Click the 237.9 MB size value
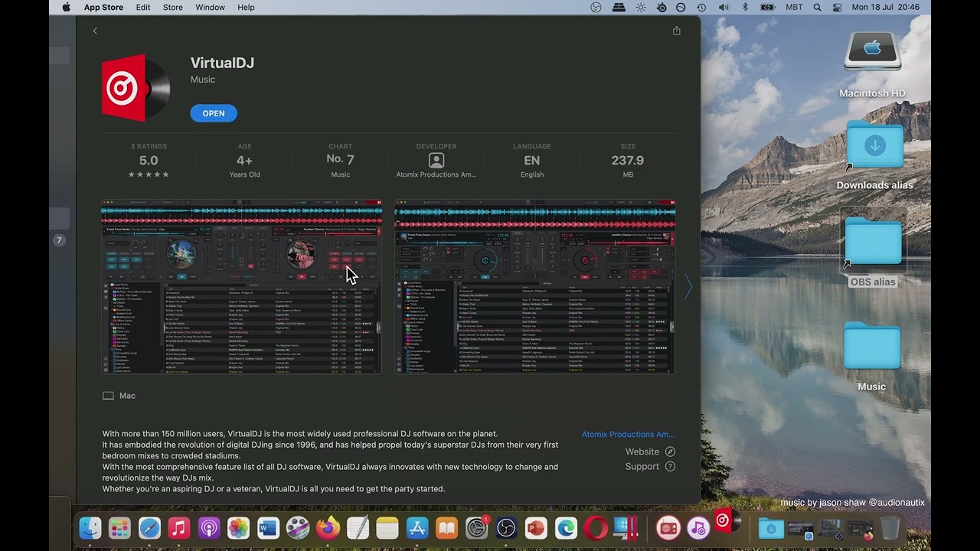 (628, 161)
